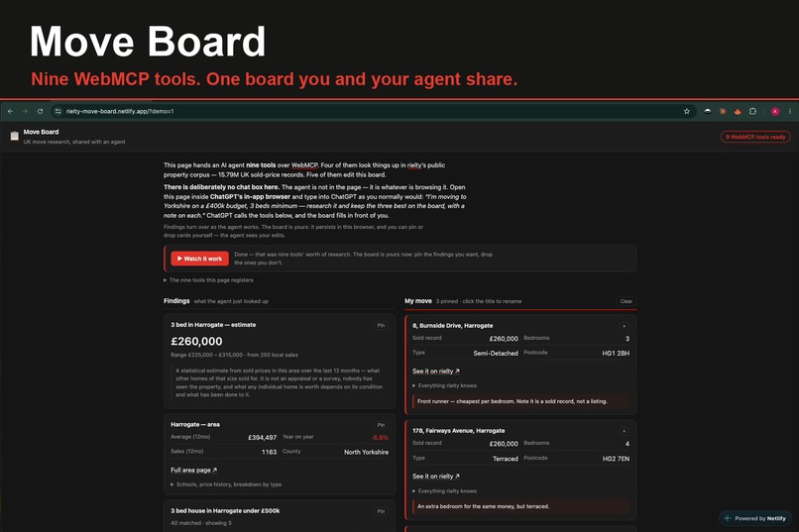The width and height of the screenshot is (799, 532).
Task: Click the Findings section heading
Action: click(176, 301)
